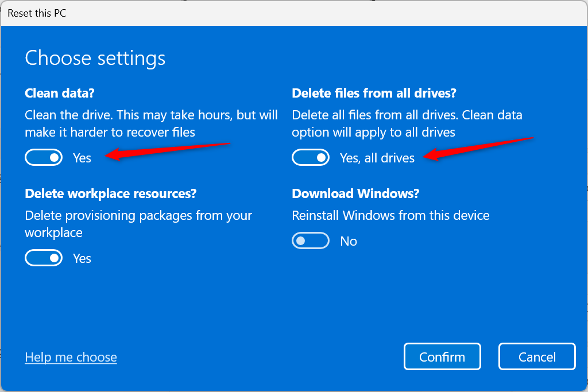Set Reinstall Windows from this device to Yes
The height and width of the screenshot is (392, 588).
pos(311,240)
